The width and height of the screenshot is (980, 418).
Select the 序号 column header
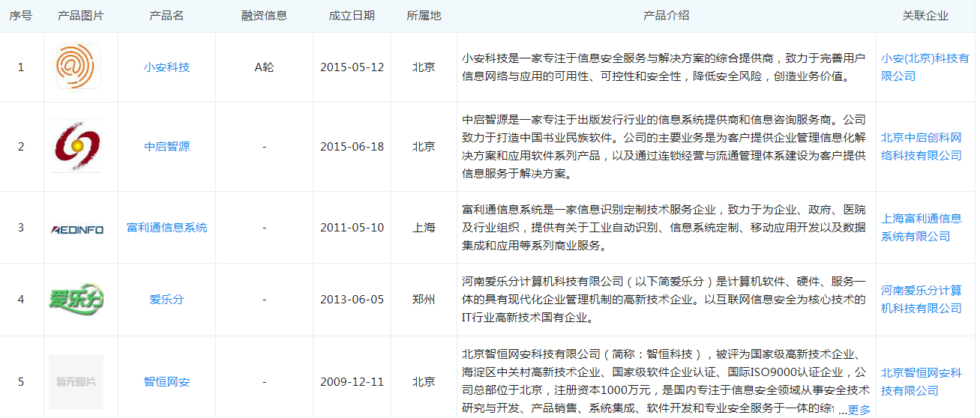pos(21,16)
